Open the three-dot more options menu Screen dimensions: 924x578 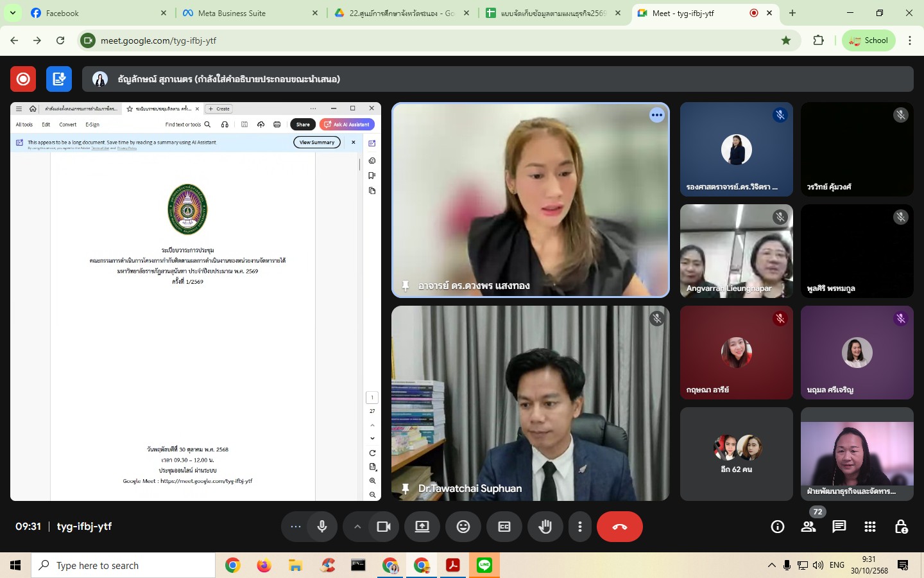[580, 527]
